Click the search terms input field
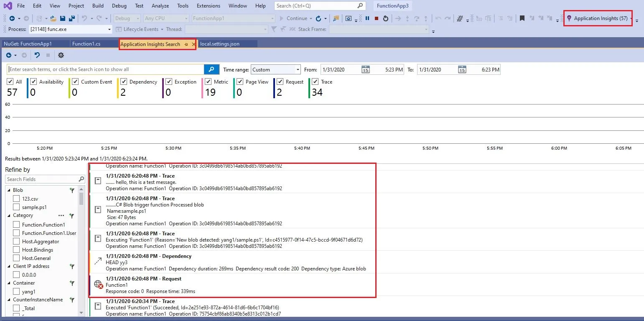 pos(106,69)
